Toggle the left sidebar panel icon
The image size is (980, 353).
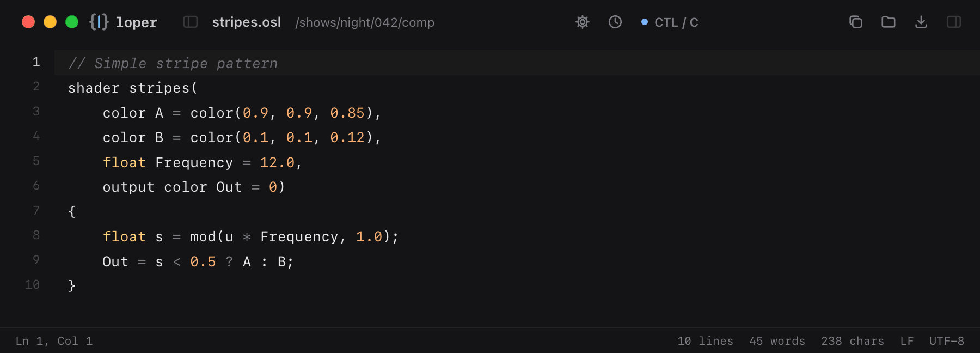pyautogui.click(x=191, y=22)
